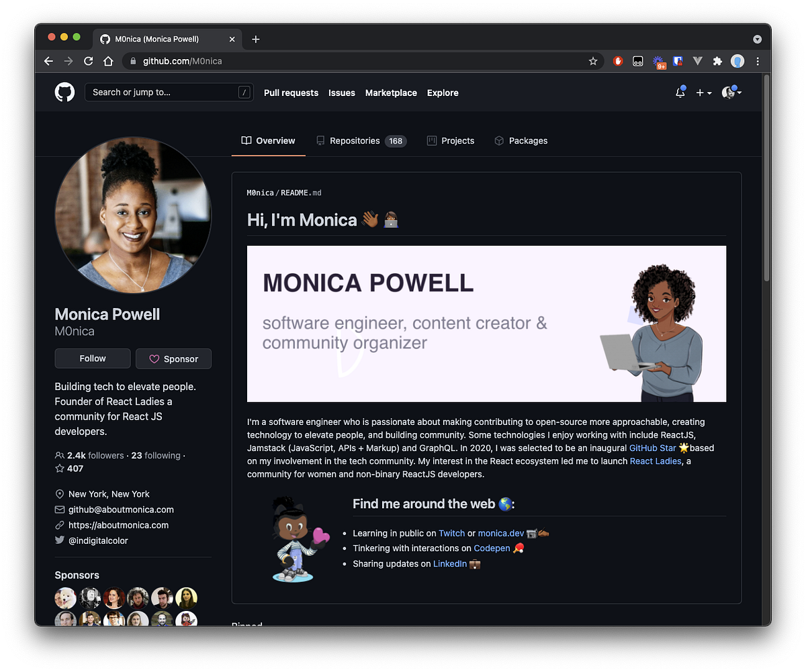The height and width of the screenshot is (672, 806).
Task: Open the user avatar dropdown menu
Action: point(731,93)
